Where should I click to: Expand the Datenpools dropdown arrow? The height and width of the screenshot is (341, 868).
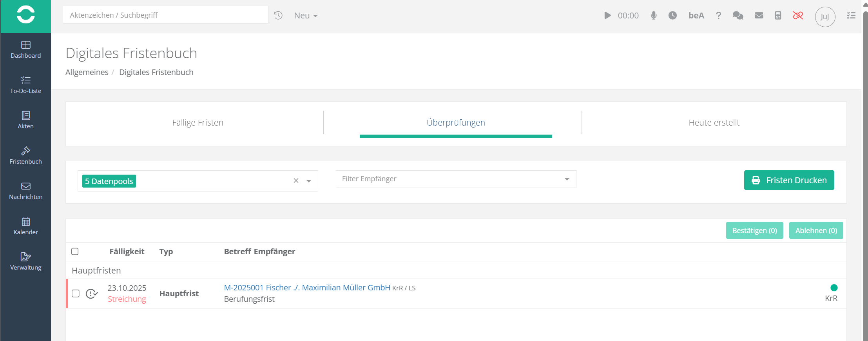pyautogui.click(x=309, y=181)
